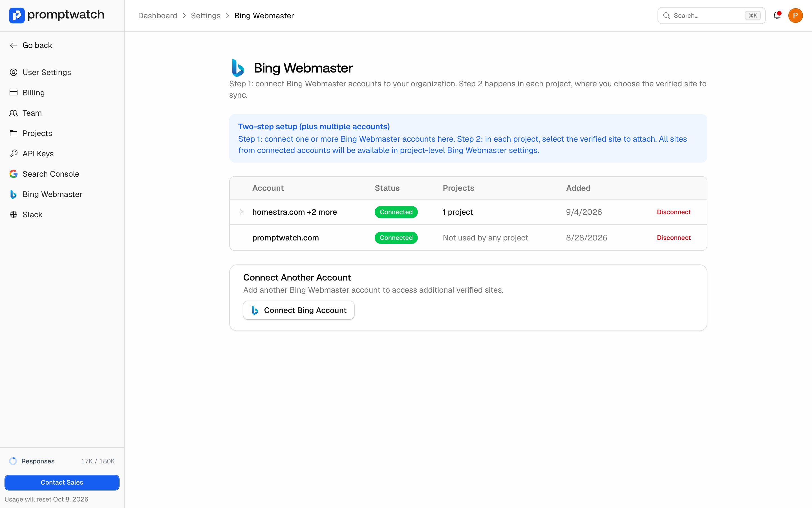Click the 1 project cell
The image size is (812, 508).
click(458, 212)
